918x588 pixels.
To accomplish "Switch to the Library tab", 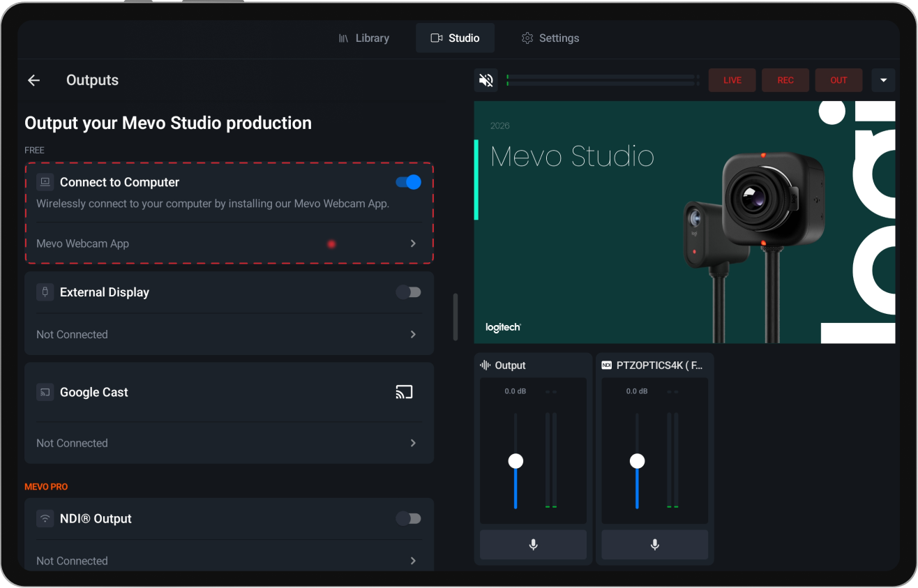I will [x=364, y=38].
